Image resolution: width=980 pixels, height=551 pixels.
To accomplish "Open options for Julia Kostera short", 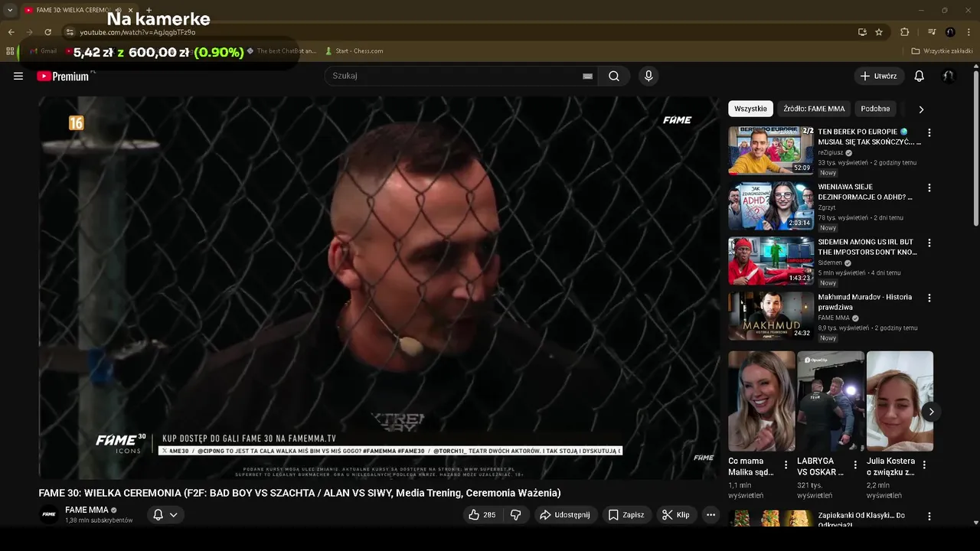I will 924,465.
